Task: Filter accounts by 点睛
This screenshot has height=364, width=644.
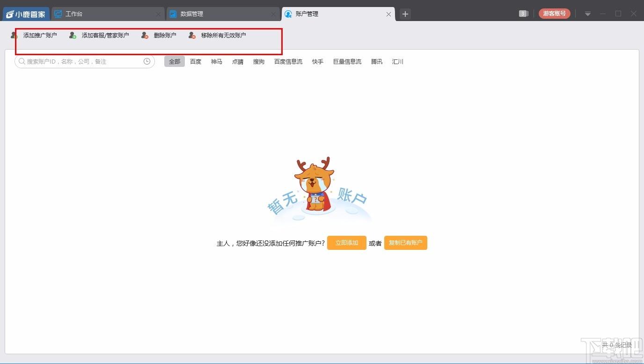Action: [238, 61]
